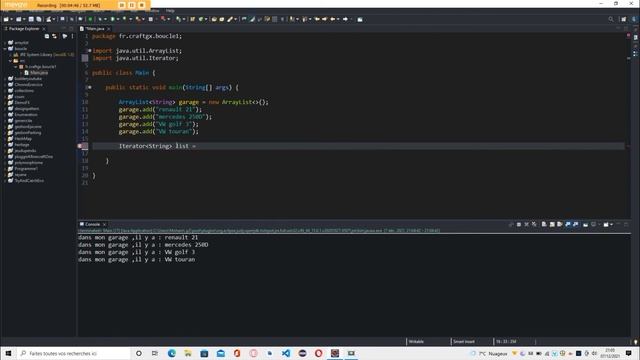Toggle Scroll Lock in the Console toolbar

pos(552,224)
